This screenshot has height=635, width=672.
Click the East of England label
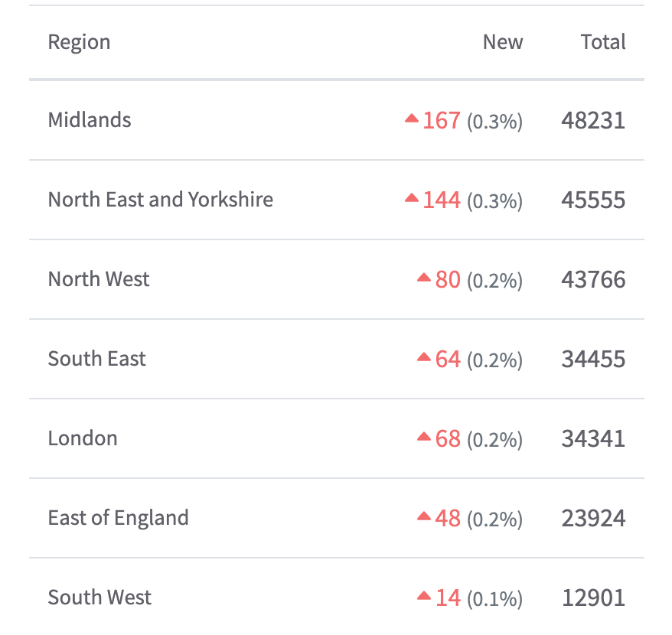[119, 518]
